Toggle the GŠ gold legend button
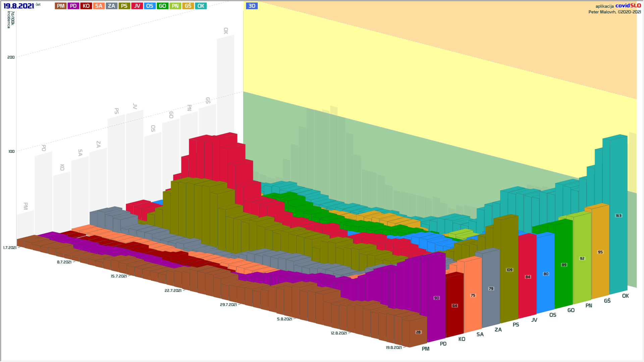The height and width of the screenshot is (362, 644). pos(188,6)
